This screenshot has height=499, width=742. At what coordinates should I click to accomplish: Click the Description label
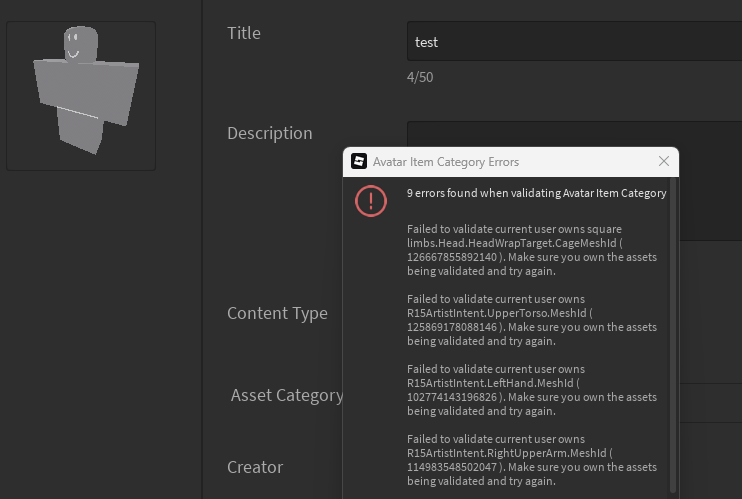point(270,133)
